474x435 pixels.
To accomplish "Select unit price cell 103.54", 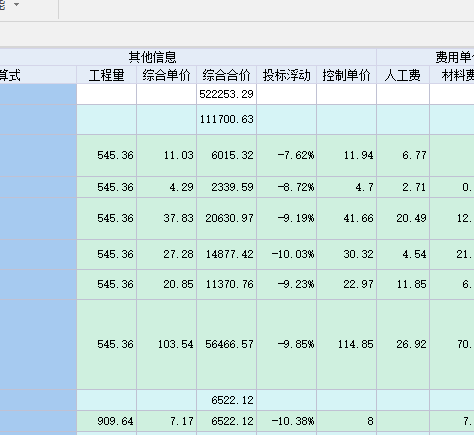I will coord(167,344).
